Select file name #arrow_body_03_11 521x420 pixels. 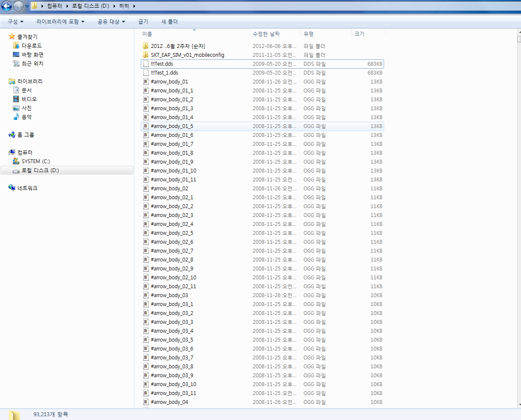pos(173,393)
